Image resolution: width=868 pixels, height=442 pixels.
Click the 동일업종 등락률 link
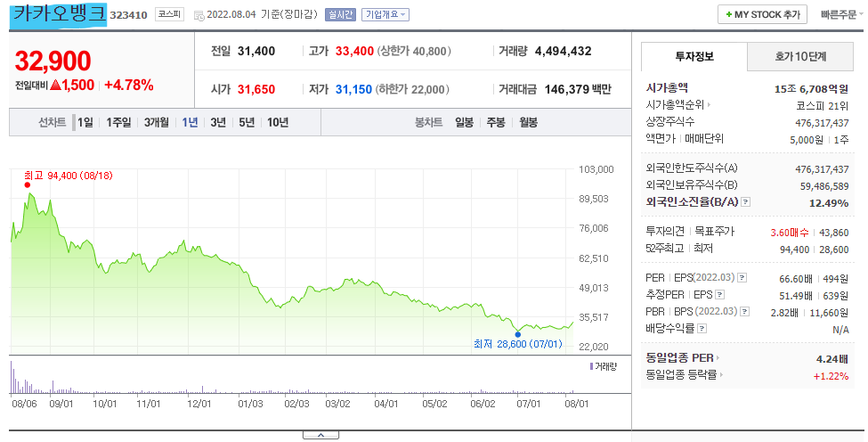click(681, 375)
